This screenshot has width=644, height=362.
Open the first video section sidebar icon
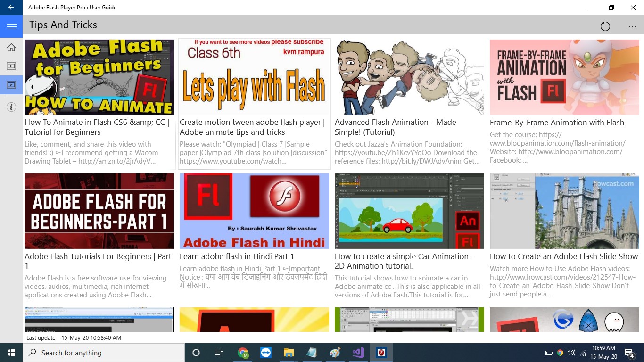[11, 66]
